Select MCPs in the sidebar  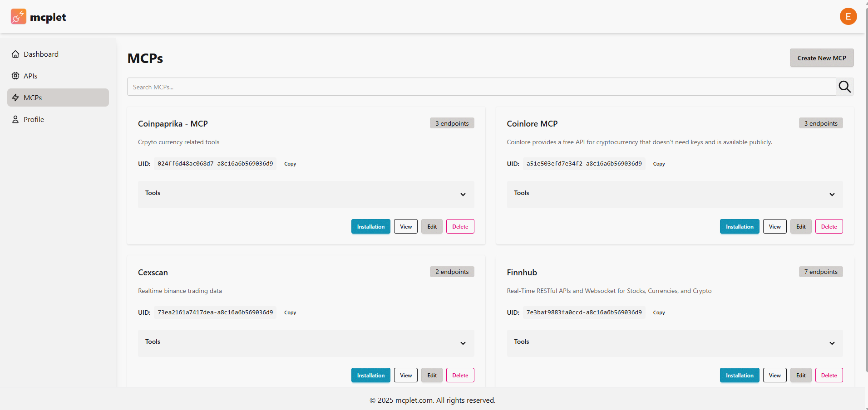(x=58, y=98)
